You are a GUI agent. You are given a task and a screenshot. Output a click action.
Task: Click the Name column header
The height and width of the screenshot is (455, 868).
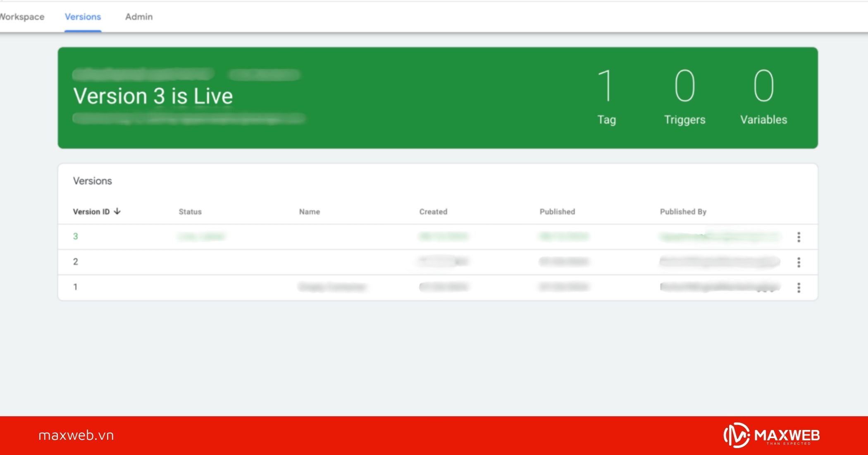[309, 212]
